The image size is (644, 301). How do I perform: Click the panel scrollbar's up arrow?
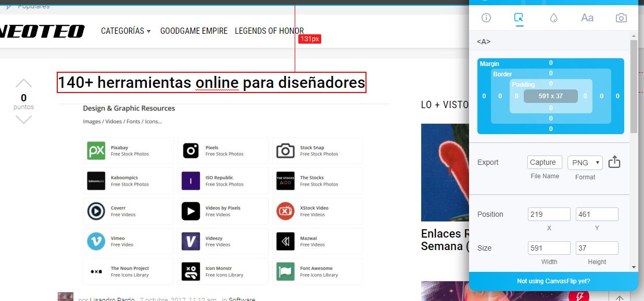pyautogui.click(x=634, y=36)
